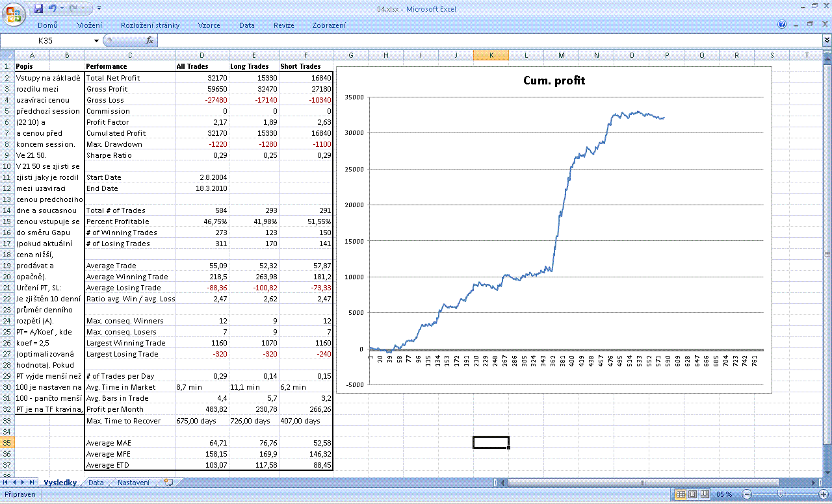Select the "Short Trades" header cell

click(305, 66)
